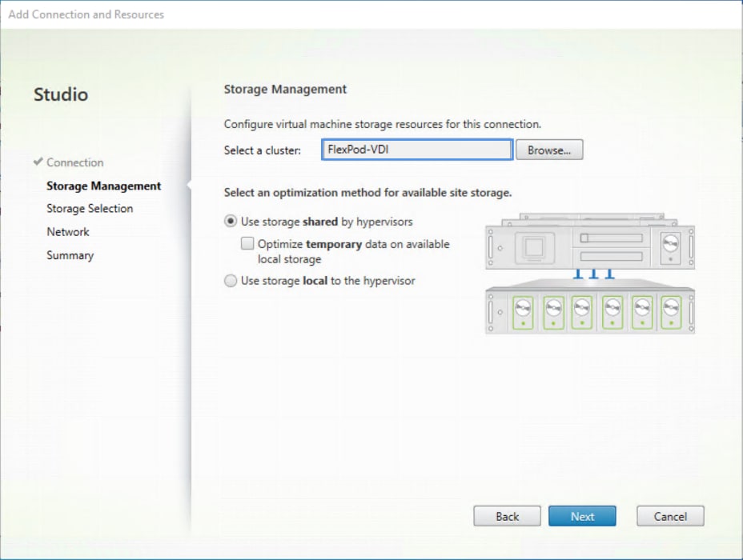
Task: Cancel the Add Connection wizard
Action: pos(670,516)
